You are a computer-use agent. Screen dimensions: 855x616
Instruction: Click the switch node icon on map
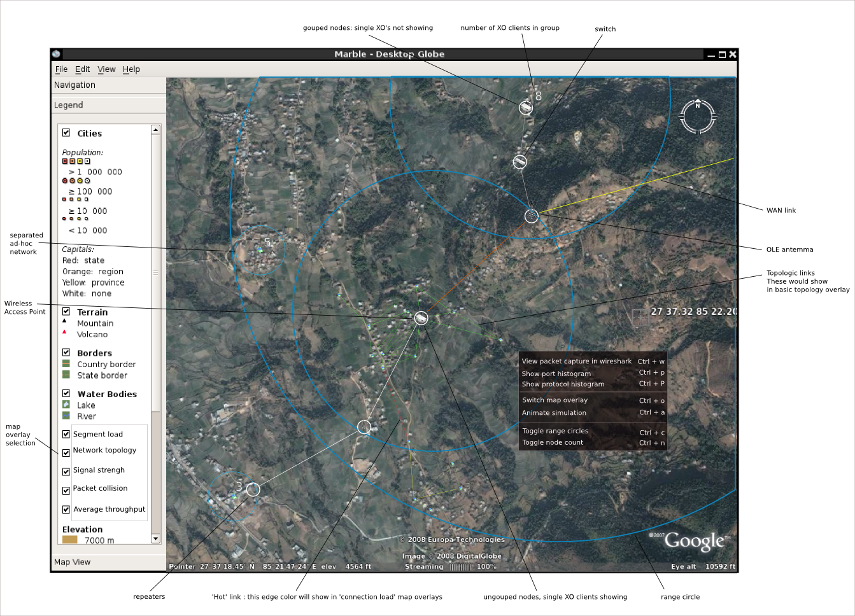(x=519, y=162)
